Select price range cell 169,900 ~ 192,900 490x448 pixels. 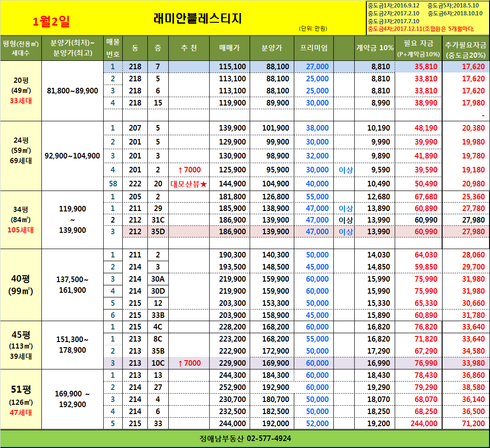click(73, 399)
